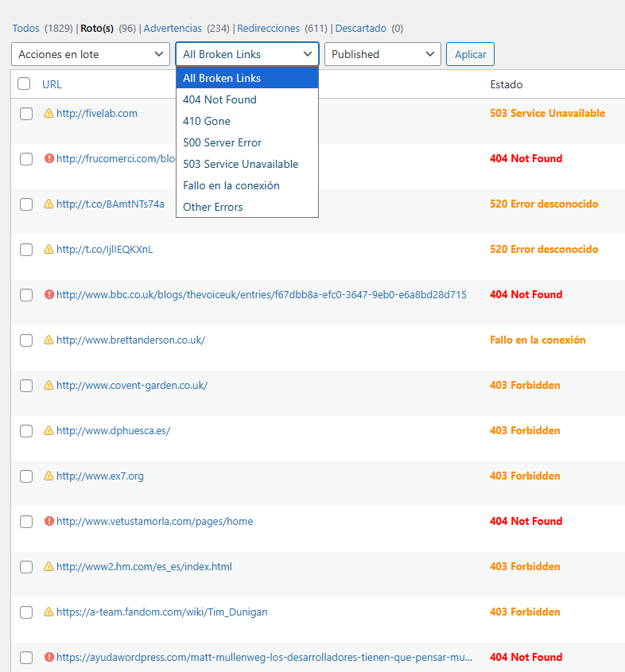
Task: Open the http://fivelab.com link
Action: pyautogui.click(x=97, y=113)
